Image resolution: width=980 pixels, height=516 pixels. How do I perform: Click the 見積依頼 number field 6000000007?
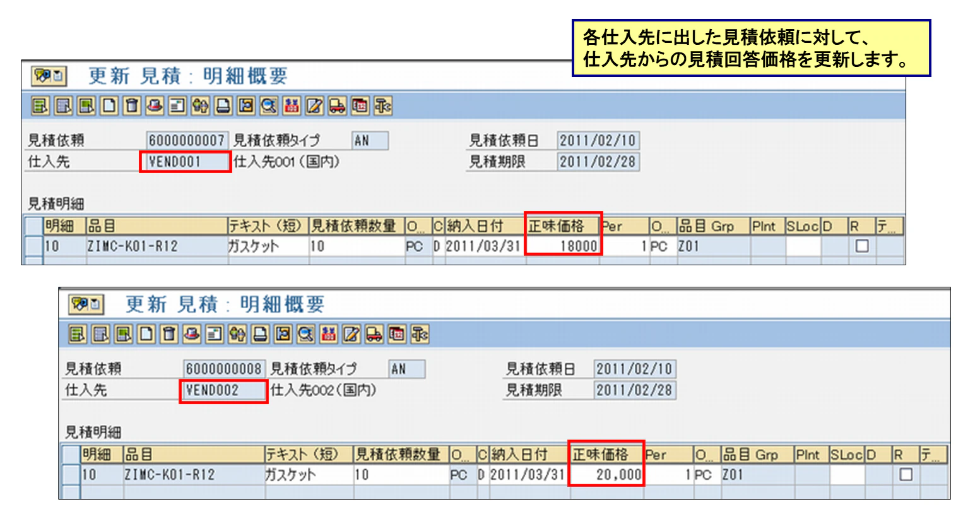coord(186,140)
